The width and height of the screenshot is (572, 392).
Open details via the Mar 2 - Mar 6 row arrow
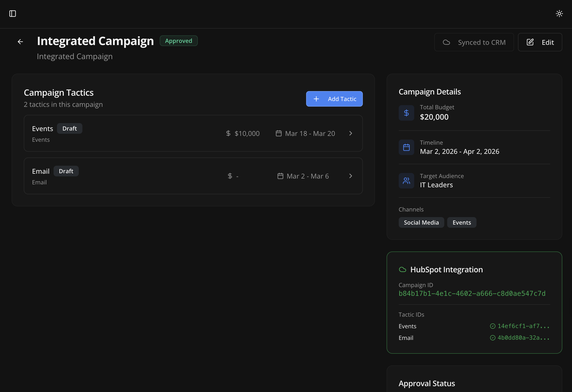(x=350, y=176)
